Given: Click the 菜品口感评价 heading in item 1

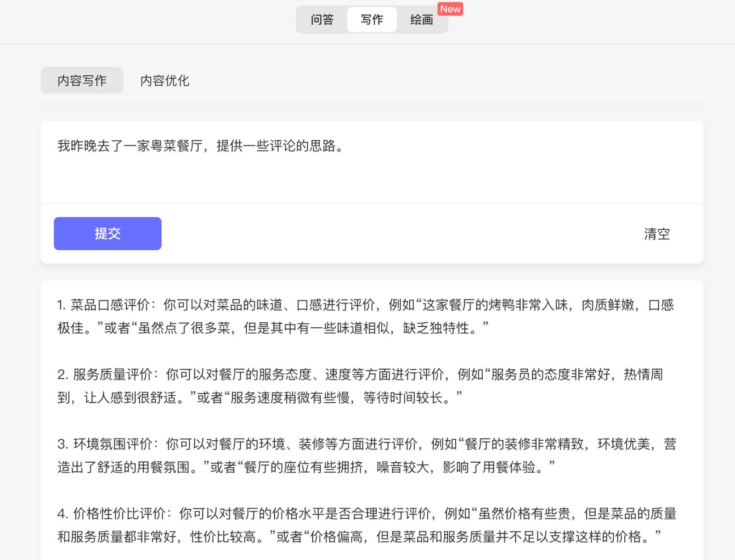Looking at the screenshot, I should [x=110, y=305].
